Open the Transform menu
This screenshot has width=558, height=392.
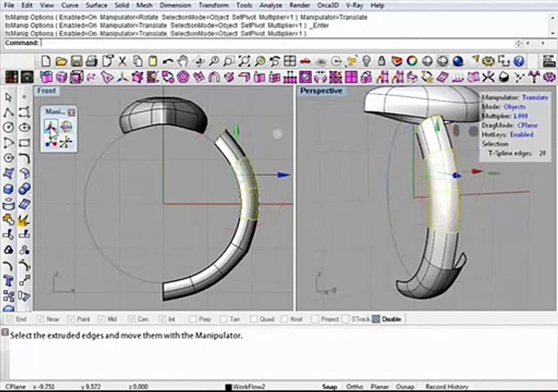coord(214,5)
